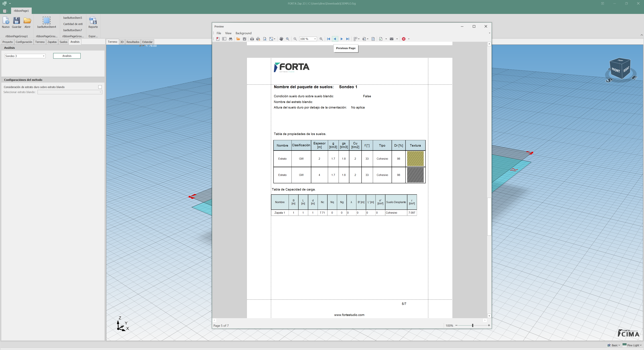Expand the Multiple Pages dropdown arrow
The image size is (644, 350).
[359, 39]
